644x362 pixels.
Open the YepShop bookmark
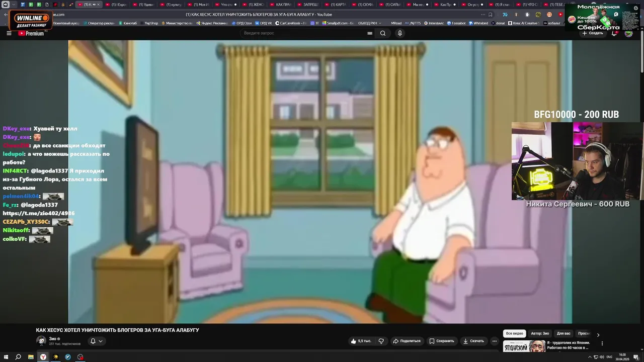149,23
